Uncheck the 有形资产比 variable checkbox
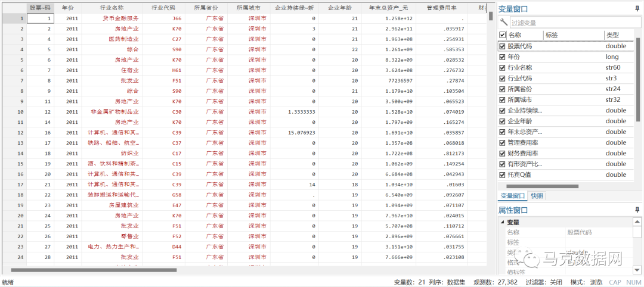This screenshot has width=644, height=287. (x=502, y=164)
